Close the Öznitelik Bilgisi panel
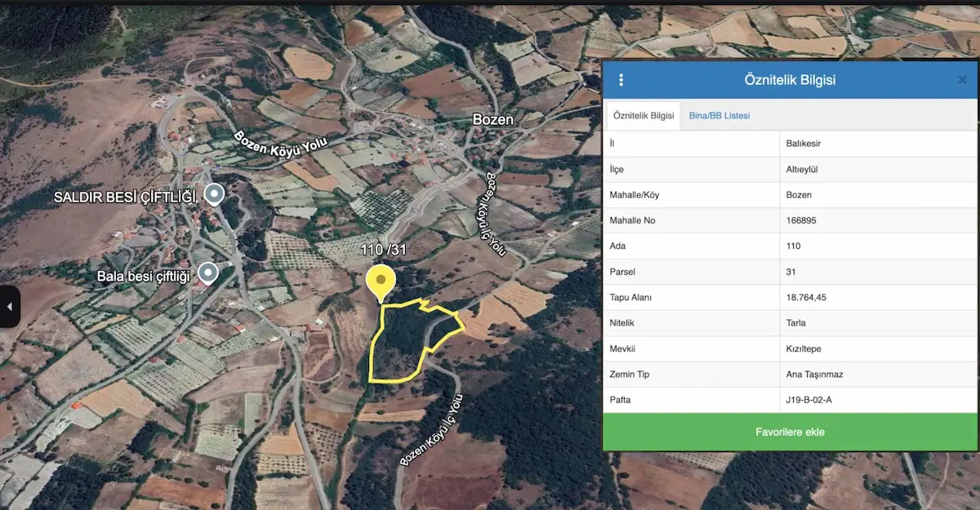This screenshot has height=510, width=980. click(962, 80)
